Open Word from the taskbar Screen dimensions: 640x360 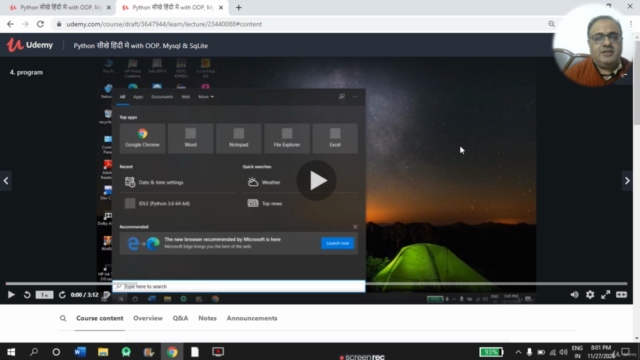(80, 352)
